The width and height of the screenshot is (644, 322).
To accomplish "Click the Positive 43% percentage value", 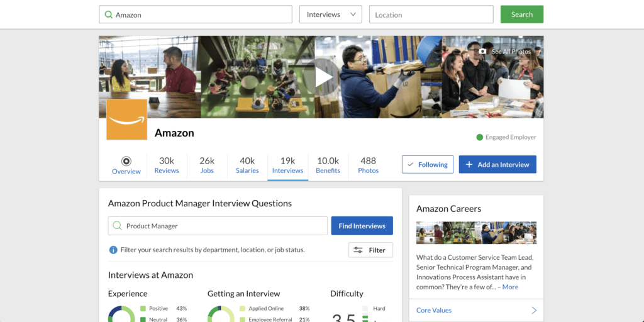I will coord(182,308).
